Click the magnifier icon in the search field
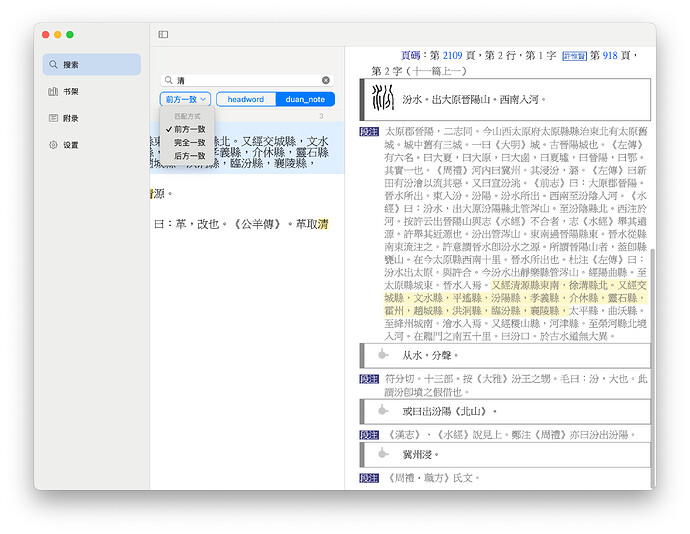Viewport: 690px width, 534px height. pos(169,80)
